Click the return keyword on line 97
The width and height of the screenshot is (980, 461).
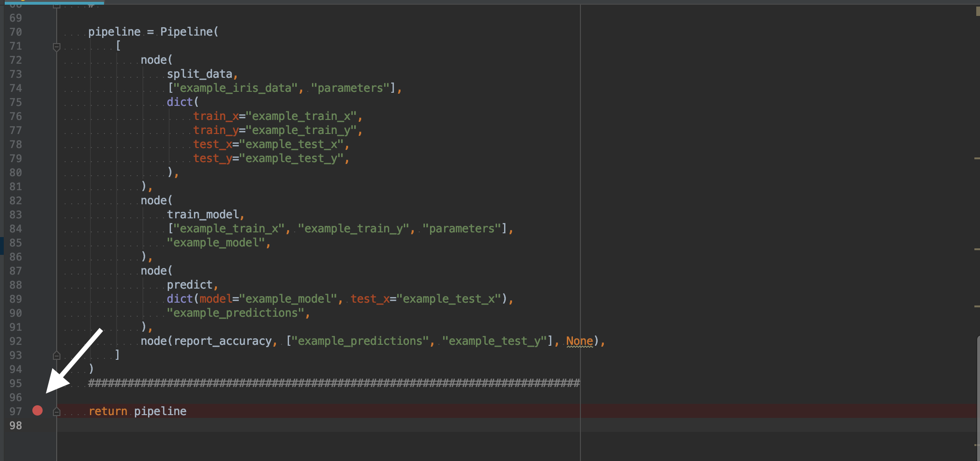click(108, 411)
